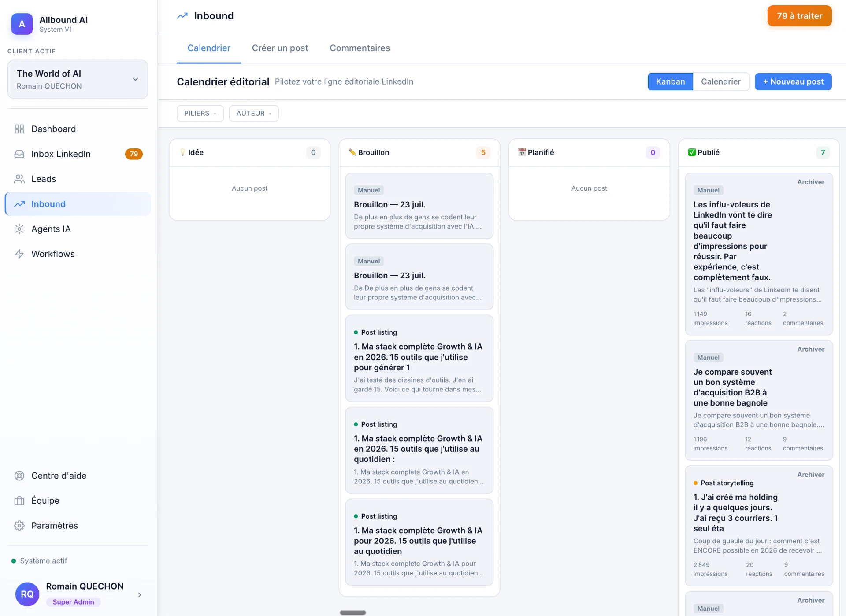Open first Brouillon — 23 juil. card
Image resolution: width=846 pixels, height=616 pixels.
(x=419, y=206)
